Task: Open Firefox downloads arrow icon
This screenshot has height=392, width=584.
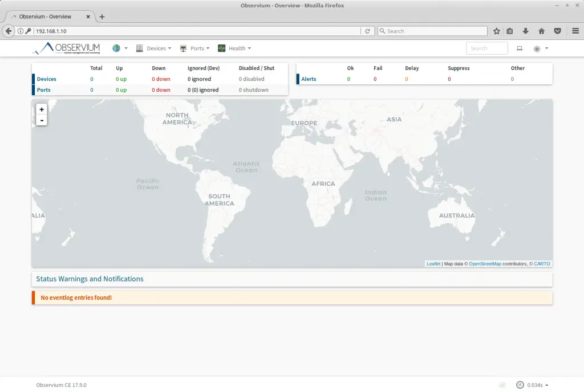Action: coord(525,31)
